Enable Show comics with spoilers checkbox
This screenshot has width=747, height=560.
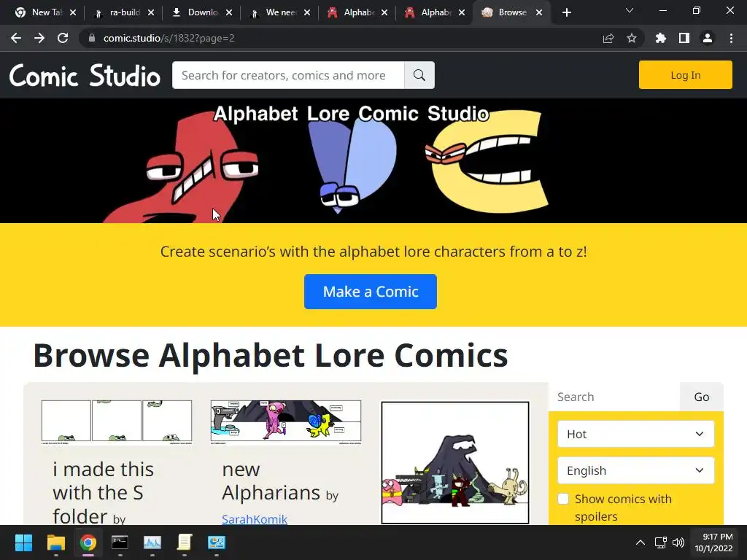tap(563, 499)
